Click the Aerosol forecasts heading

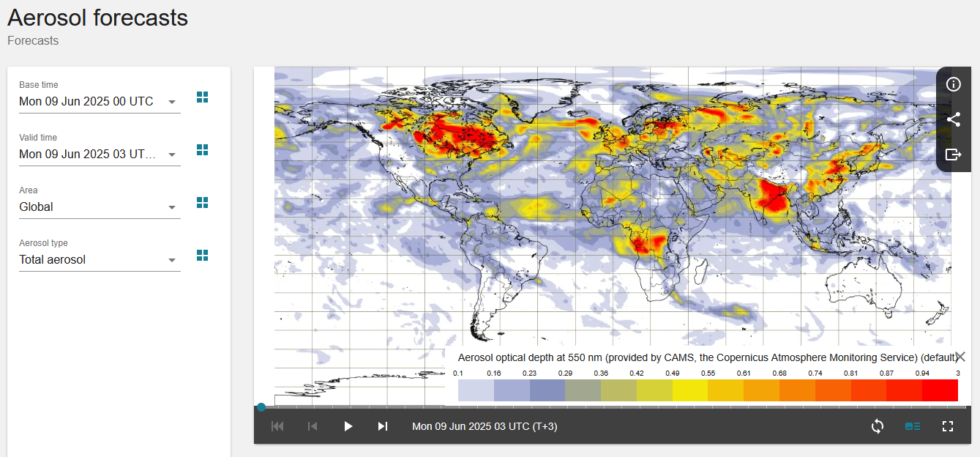pyautogui.click(x=97, y=18)
